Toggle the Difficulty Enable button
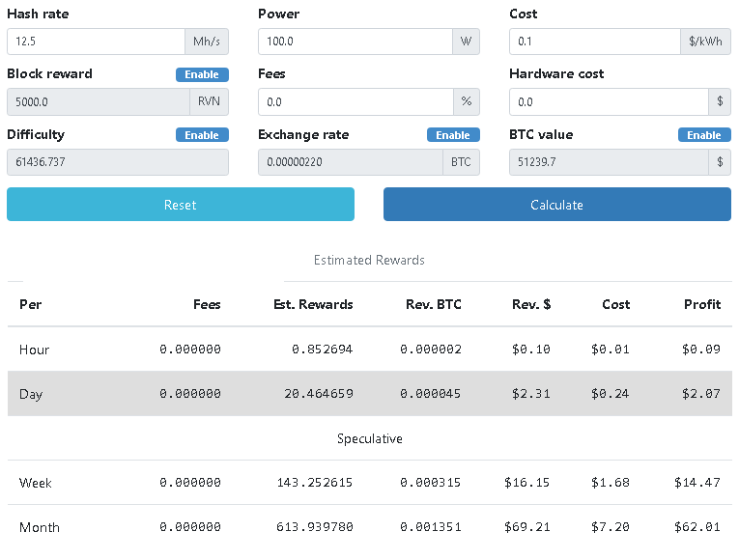 [x=202, y=135]
